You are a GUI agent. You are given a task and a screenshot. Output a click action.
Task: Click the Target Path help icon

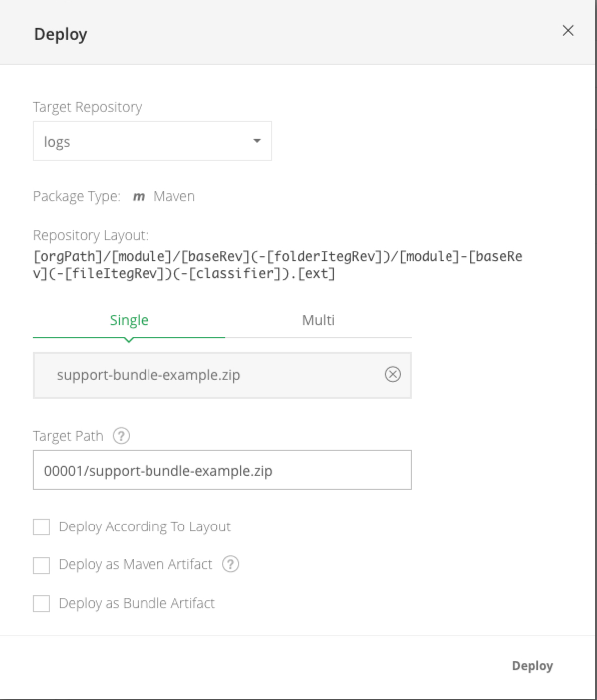pos(121,436)
